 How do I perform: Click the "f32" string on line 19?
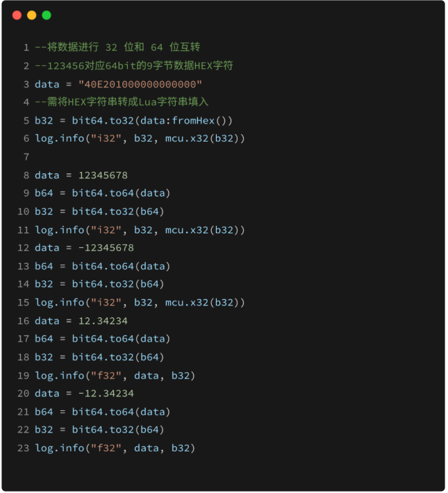[x=106, y=376]
